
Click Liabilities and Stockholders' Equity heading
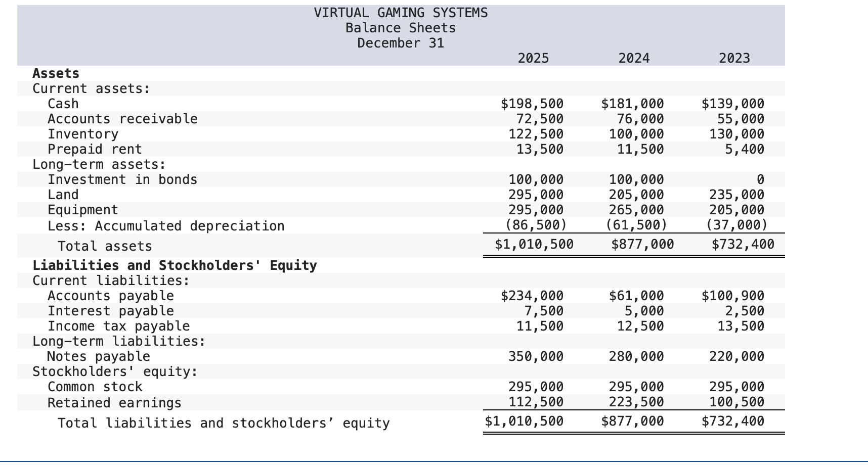click(x=175, y=265)
